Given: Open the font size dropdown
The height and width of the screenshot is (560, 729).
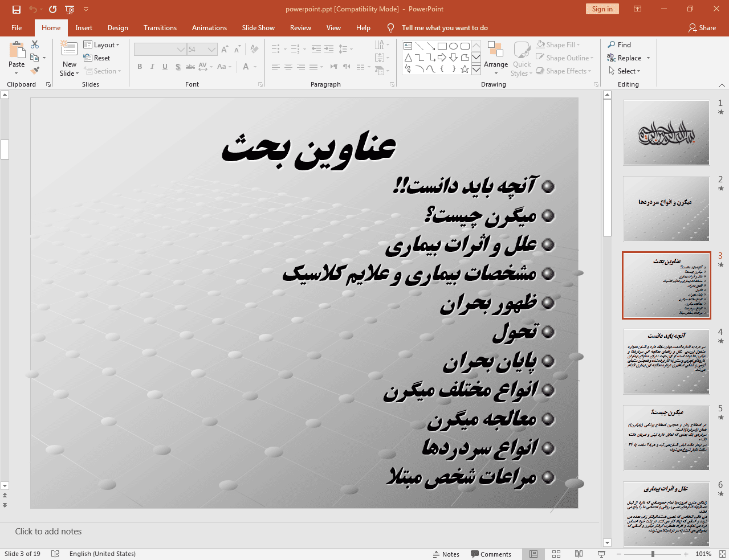Looking at the screenshot, I should click(210, 49).
